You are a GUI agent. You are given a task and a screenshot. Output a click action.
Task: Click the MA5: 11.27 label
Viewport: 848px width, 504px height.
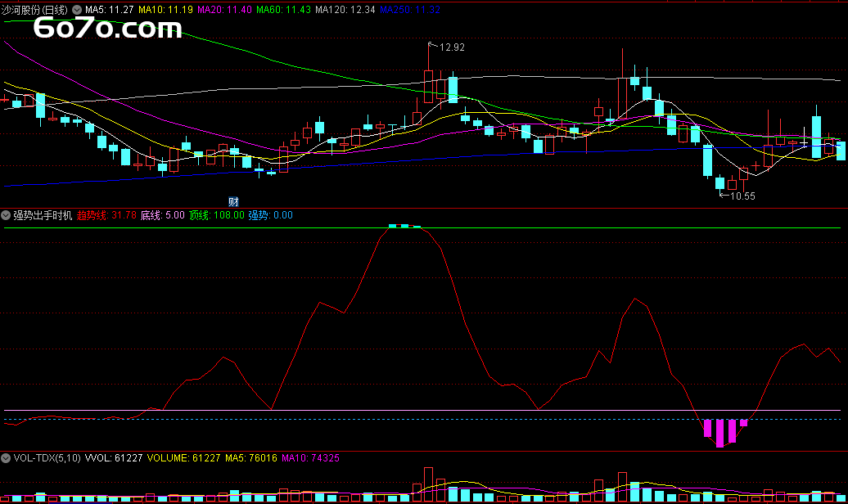click(109, 10)
